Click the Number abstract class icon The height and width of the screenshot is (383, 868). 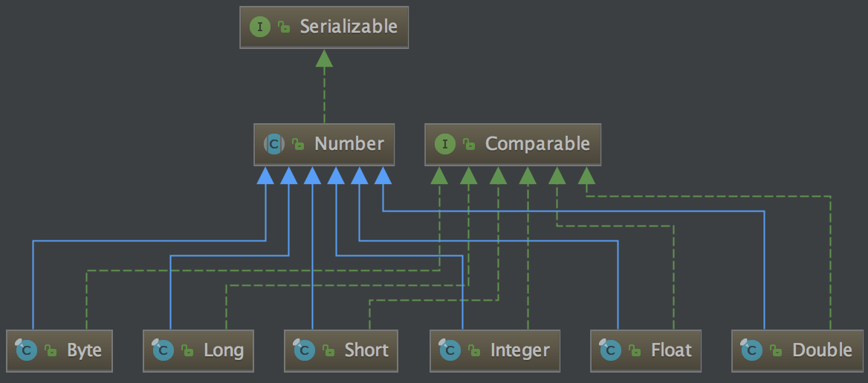pyautogui.click(x=274, y=144)
